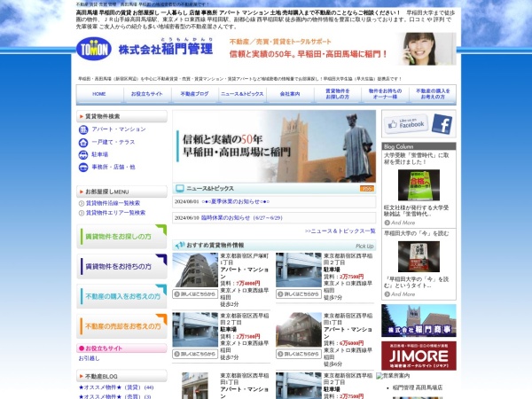Viewport: 532px width, 399px height.
Task: Click 詳しくはこちらから for 戸塚町1丁目 listing
Action: (x=195, y=294)
